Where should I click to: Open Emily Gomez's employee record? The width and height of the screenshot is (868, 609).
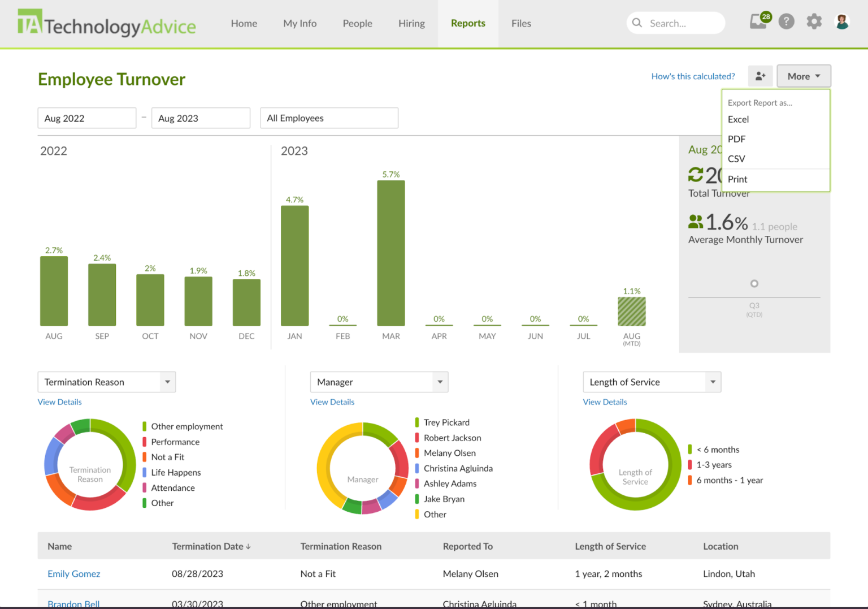tap(73, 573)
